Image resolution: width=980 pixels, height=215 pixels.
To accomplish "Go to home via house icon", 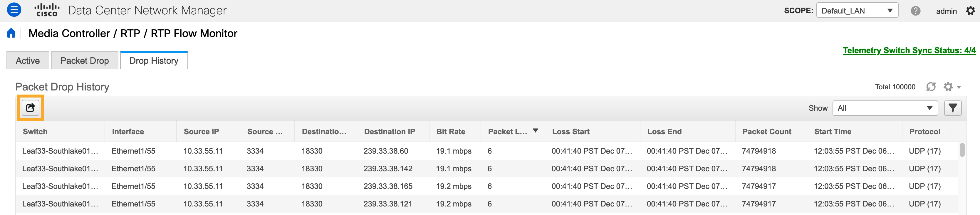I will pos(11,33).
